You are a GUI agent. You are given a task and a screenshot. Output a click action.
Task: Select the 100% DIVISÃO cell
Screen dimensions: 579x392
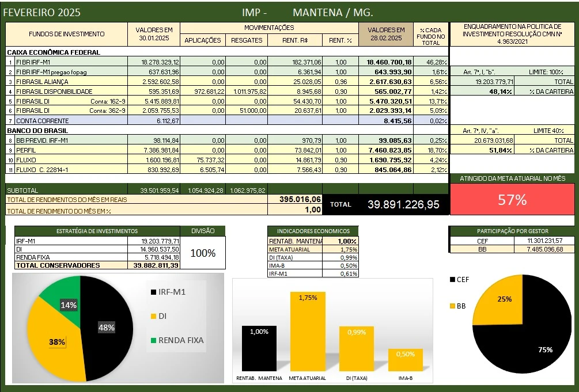tap(203, 253)
